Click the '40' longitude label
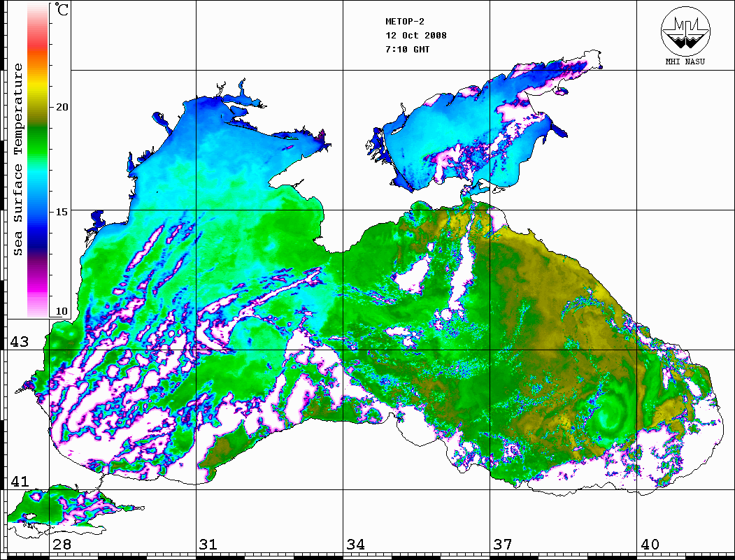 coord(650,545)
